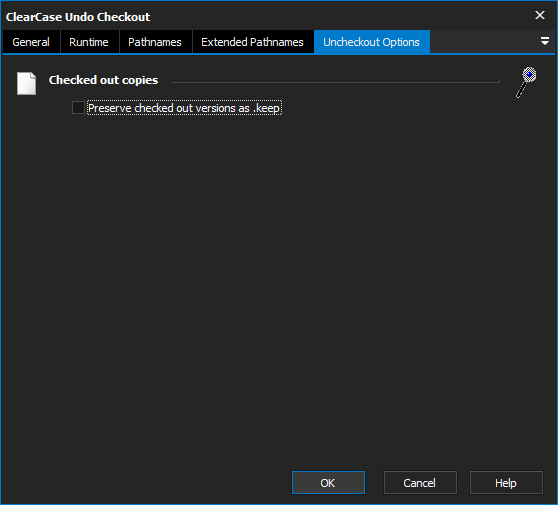Open Help for this dialog
The image size is (558, 505).
tap(506, 483)
